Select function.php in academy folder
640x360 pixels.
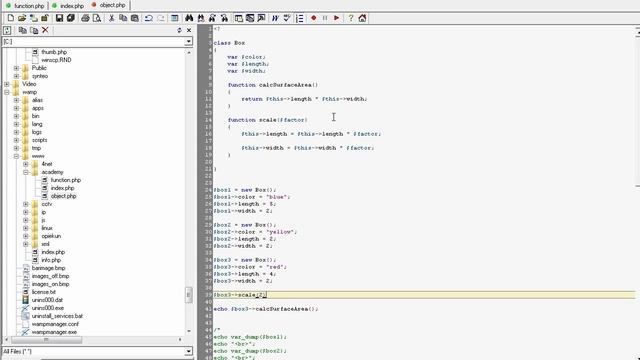click(x=66, y=180)
